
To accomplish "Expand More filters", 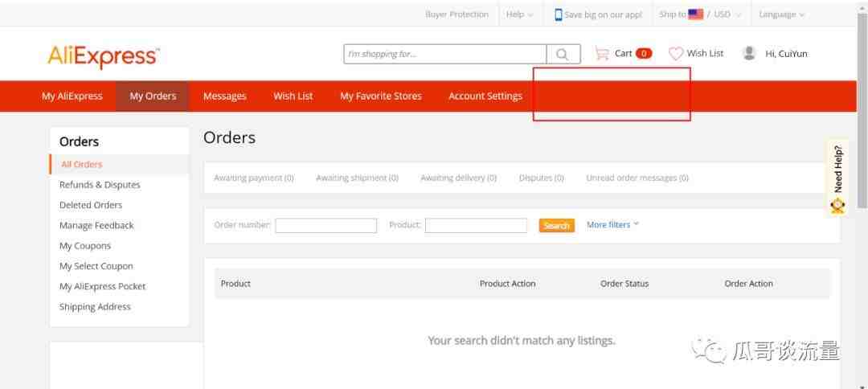I will [612, 225].
